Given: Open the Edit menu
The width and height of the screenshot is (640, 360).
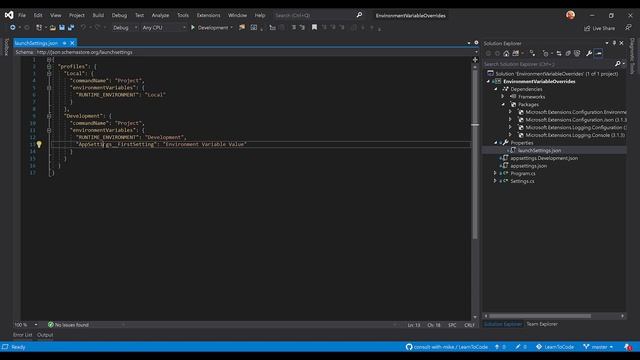Looking at the screenshot, I should point(38,16).
